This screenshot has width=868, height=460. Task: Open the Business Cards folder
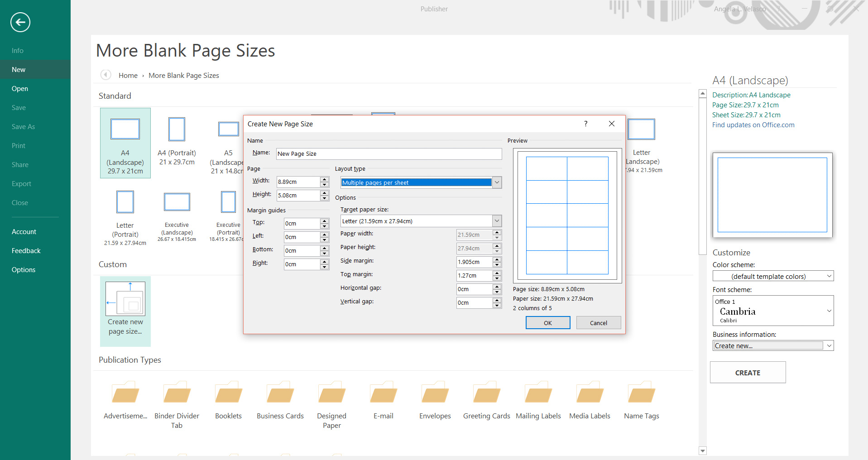tap(280, 393)
